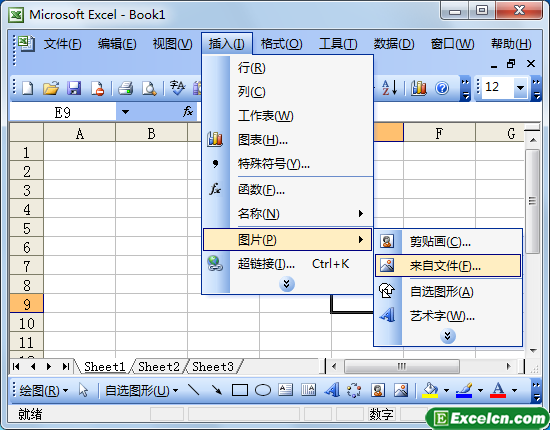
Task: Select 列(C) insert column item
Action: (287, 92)
